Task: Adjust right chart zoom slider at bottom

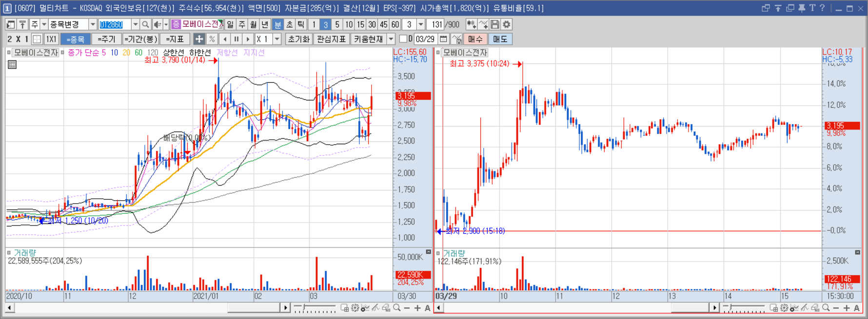Action: tap(744, 308)
